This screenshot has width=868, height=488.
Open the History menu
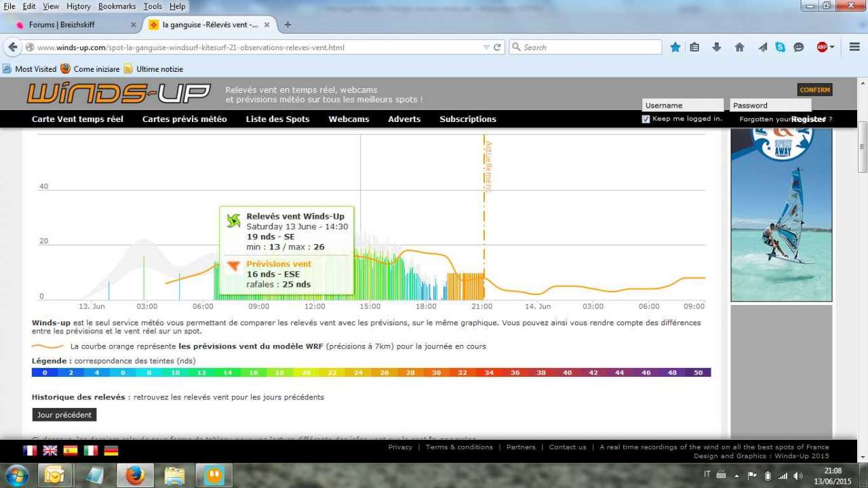click(79, 6)
